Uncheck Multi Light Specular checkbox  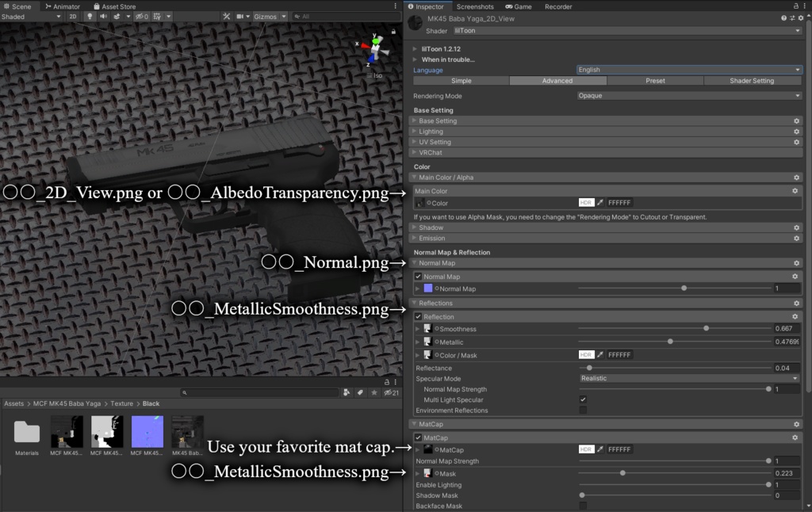click(x=583, y=399)
